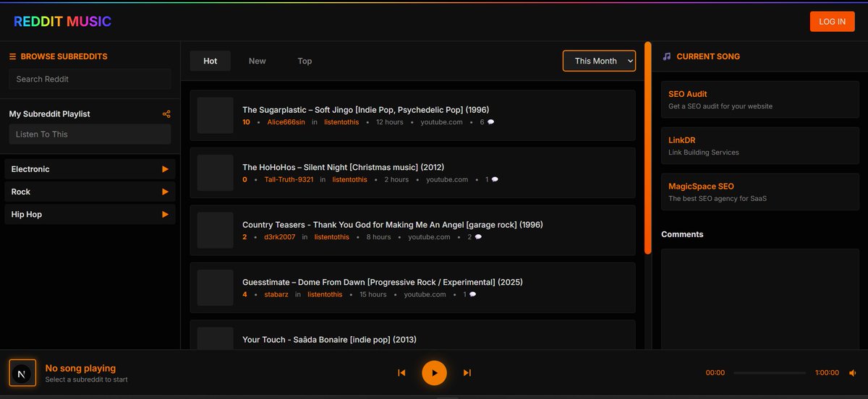
Task: Click the comment bubble icon on Guesstimate post
Action: click(x=472, y=294)
